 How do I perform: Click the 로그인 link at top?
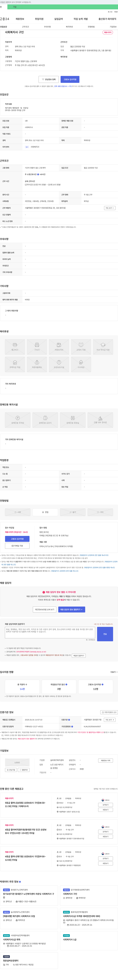110,12
